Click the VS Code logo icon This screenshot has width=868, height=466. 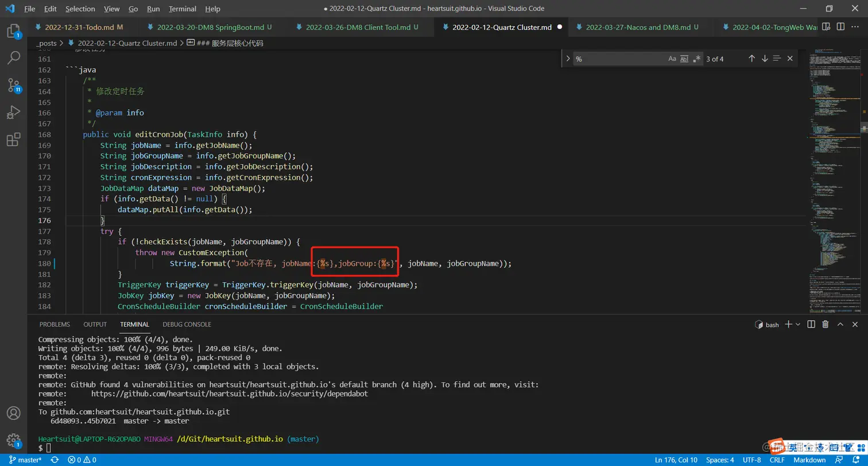(x=10, y=9)
